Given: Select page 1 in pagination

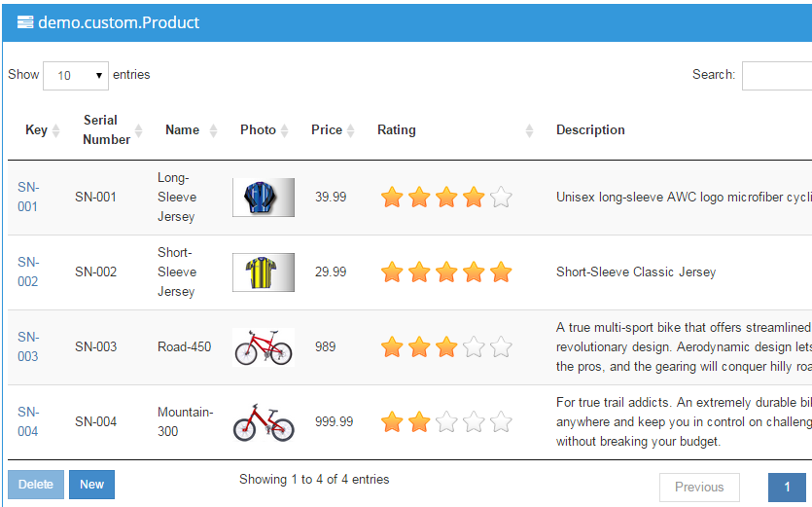Looking at the screenshot, I should click(x=787, y=488).
